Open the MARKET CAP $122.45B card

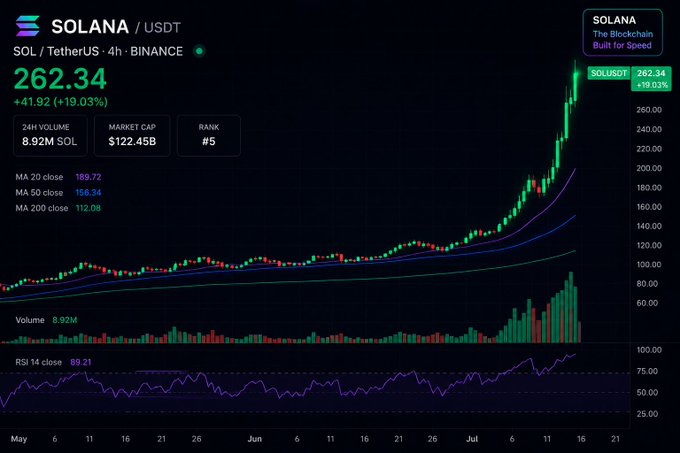(x=132, y=135)
